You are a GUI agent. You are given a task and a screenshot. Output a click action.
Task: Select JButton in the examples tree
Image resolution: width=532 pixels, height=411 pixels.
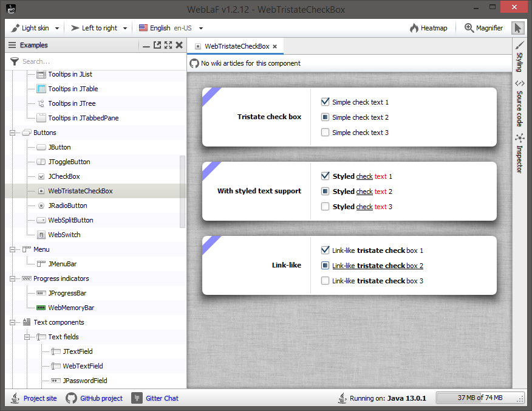(x=60, y=147)
